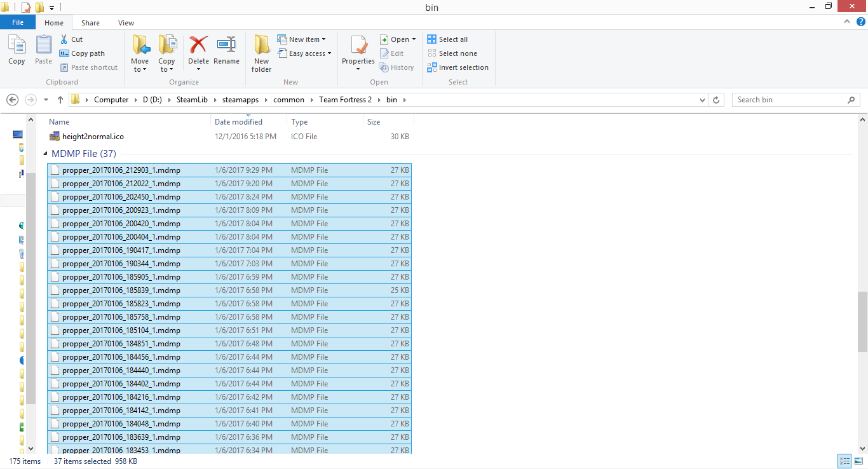
Task: Go forward with the Forward arrow
Action: (30, 100)
